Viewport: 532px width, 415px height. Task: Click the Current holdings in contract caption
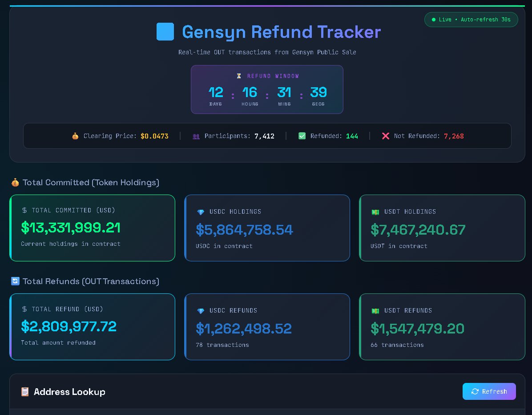point(71,244)
